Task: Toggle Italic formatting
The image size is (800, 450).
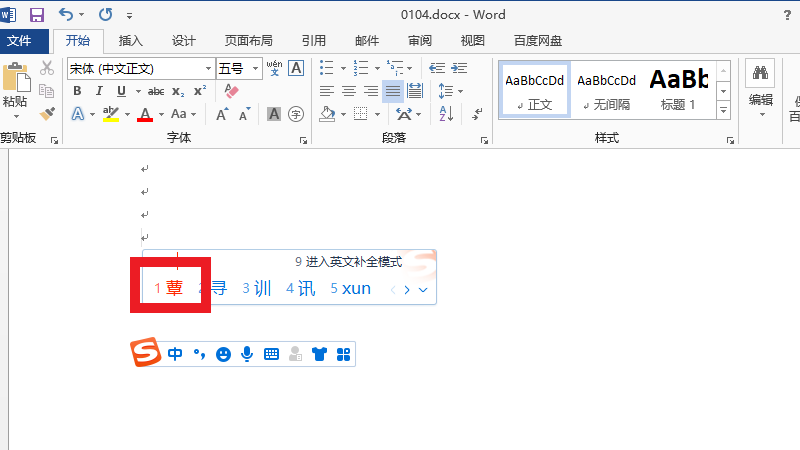Action: tap(99, 91)
